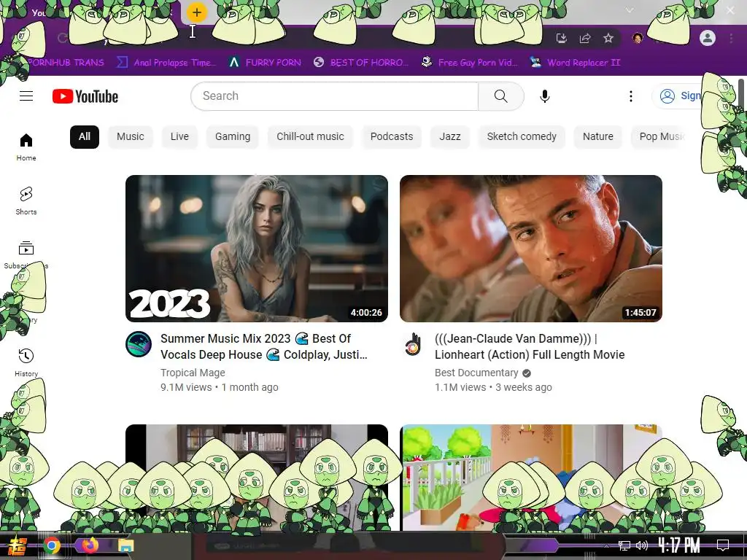Image resolution: width=747 pixels, height=560 pixels.
Task: Open Summer Music Mix 2023 thumbnail
Action: 257,249
